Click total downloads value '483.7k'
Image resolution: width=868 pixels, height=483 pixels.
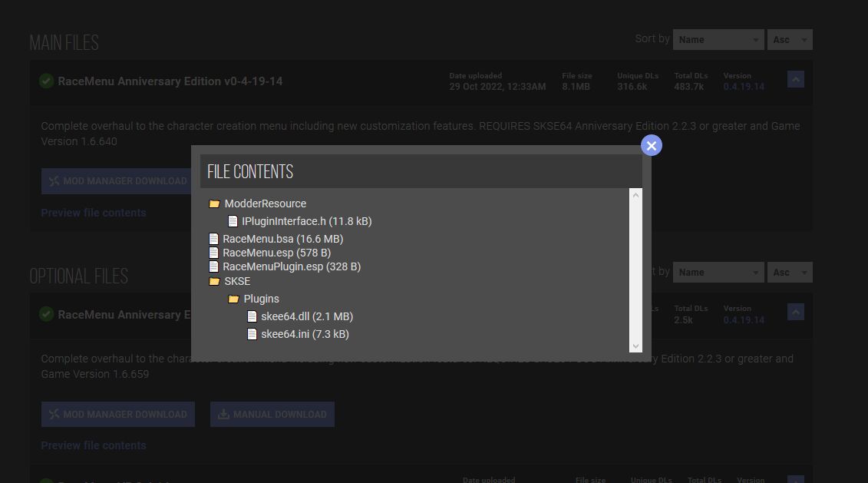point(688,87)
